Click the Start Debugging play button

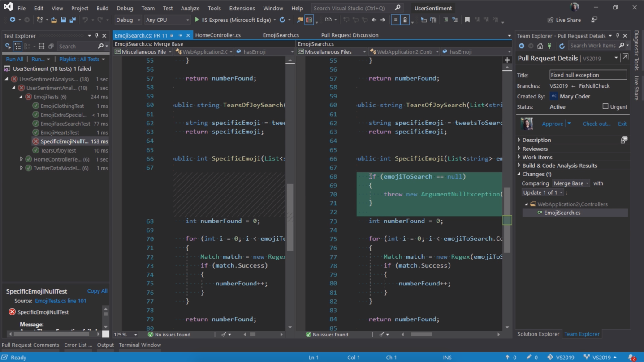[197, 20]
